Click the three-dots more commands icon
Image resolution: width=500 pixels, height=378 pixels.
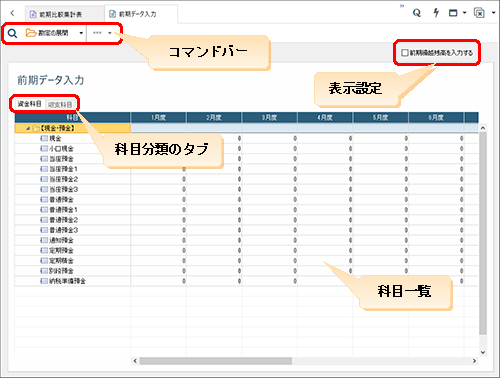(x=97, y=33)
